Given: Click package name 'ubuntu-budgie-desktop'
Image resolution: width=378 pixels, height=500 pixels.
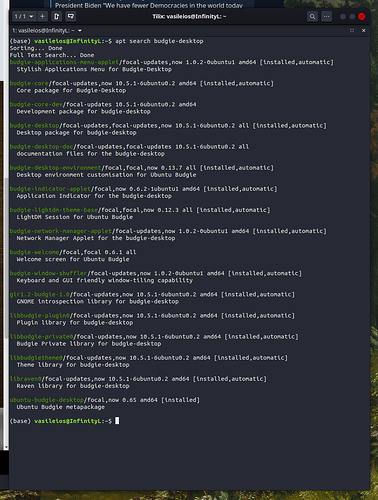Looking at the screenshot, I should pyautogui.click(x=47, y=400).
